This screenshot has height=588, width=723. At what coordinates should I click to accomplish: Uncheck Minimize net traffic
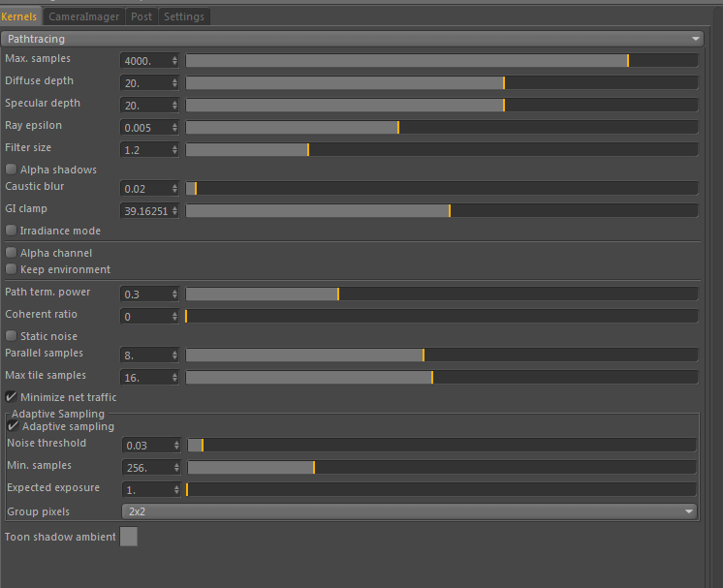coord(11,396)
